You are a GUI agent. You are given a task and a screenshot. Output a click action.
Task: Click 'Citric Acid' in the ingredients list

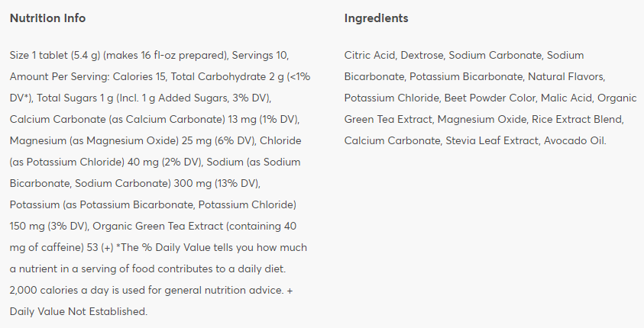point(369,56)
